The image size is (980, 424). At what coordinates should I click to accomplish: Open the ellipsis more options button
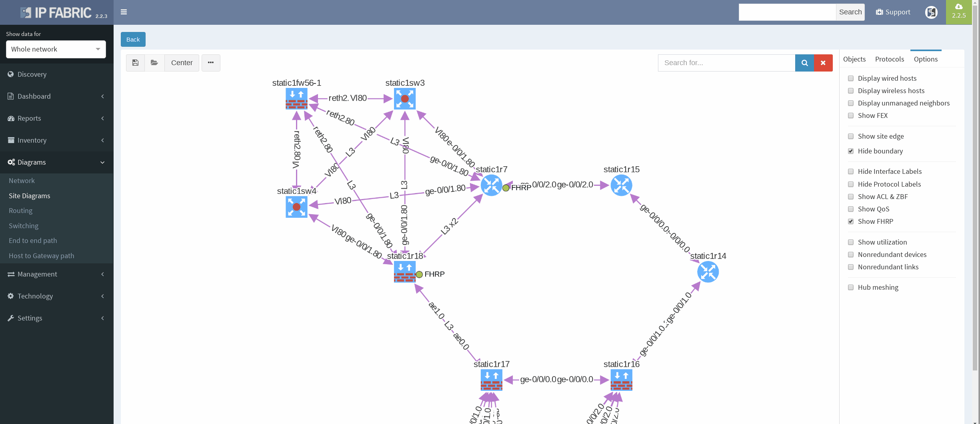pos(211,63)
